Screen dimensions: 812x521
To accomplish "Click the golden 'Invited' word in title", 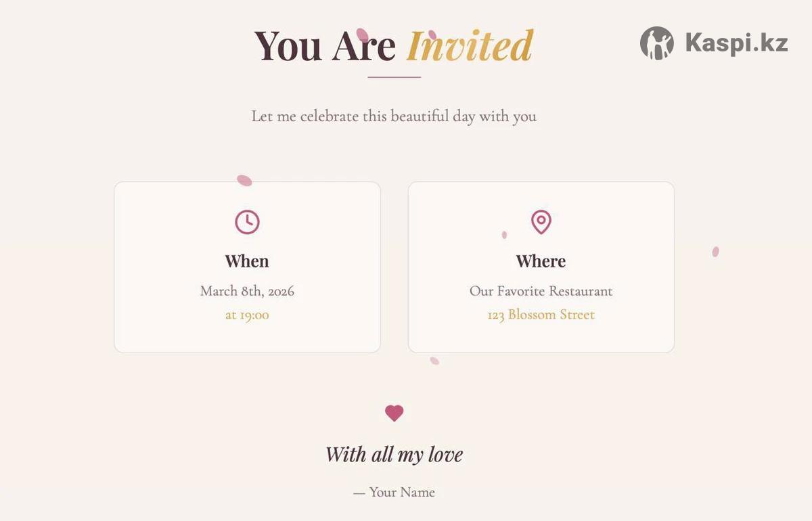I will point(470,46).
